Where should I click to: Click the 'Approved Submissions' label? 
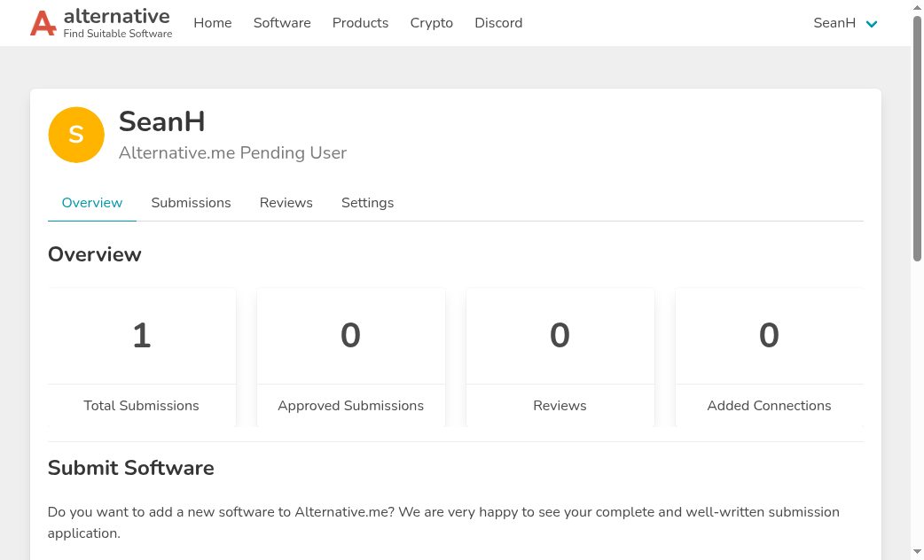[350, 406]
